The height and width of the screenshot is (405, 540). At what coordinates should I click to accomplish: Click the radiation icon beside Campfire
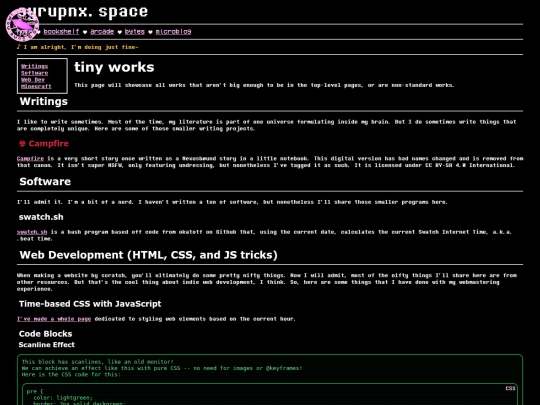22,144
